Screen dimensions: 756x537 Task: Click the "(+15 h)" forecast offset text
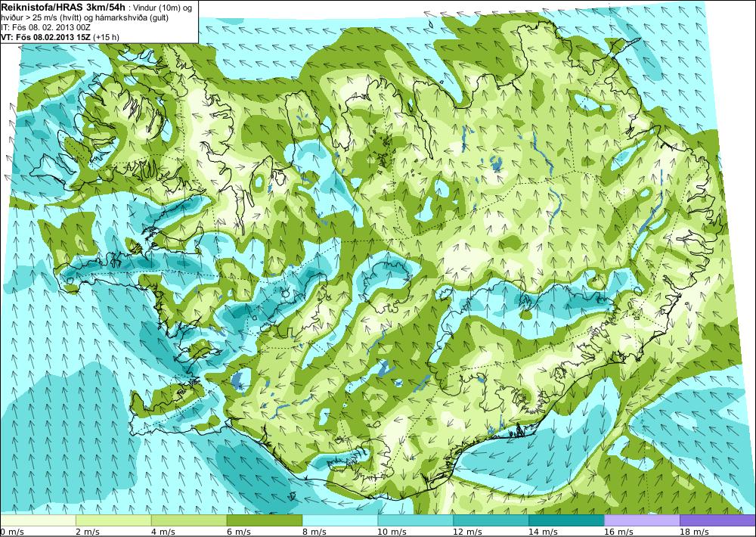(107, 37)
